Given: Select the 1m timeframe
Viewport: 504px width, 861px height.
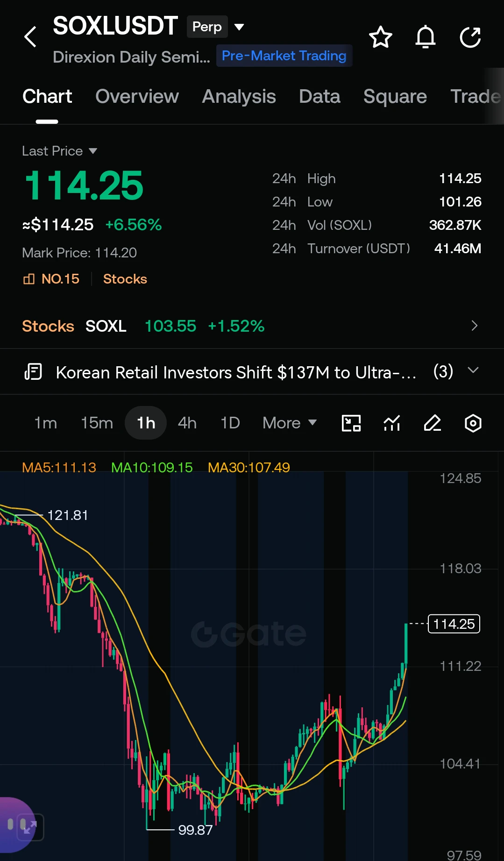Looking at the screenshot, I should (x=46, y=423).
